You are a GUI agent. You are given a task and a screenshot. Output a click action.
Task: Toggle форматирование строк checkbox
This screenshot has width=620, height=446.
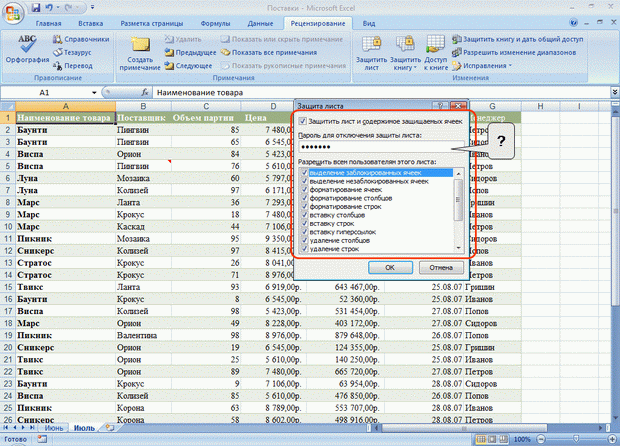pyautogui.click(x=304, y=206)
